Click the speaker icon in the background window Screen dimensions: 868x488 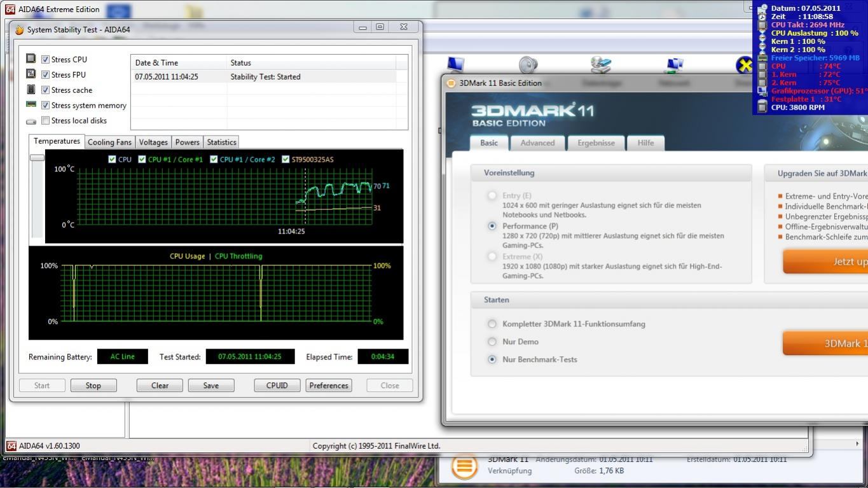pos(528,65)
